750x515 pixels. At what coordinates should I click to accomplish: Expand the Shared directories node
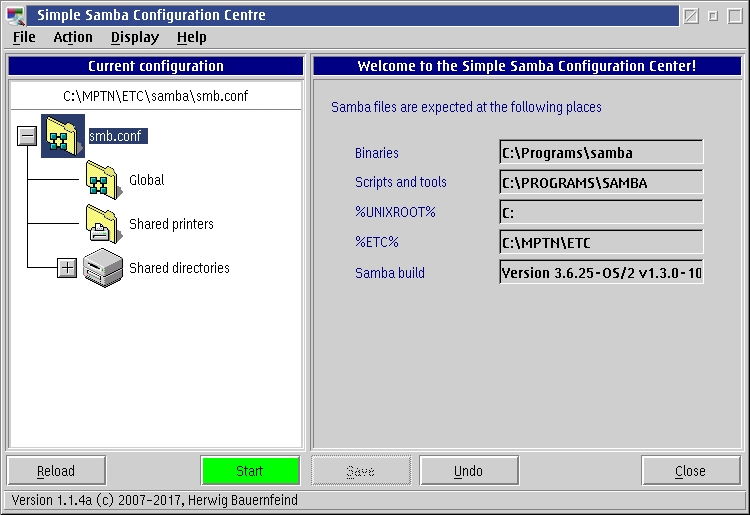click(x=67, y=268)
